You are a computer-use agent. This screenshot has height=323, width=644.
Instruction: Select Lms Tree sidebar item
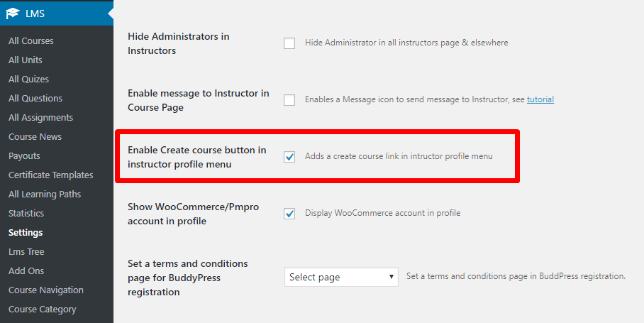(x=26, y=252)
